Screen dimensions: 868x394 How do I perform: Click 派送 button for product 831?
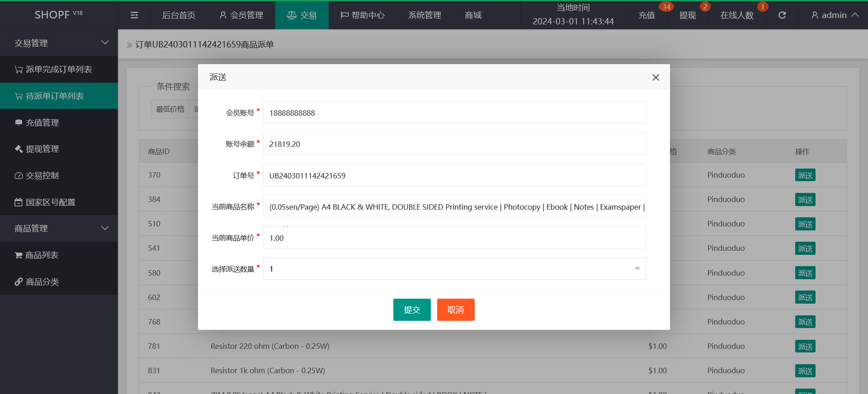[805, 371]
